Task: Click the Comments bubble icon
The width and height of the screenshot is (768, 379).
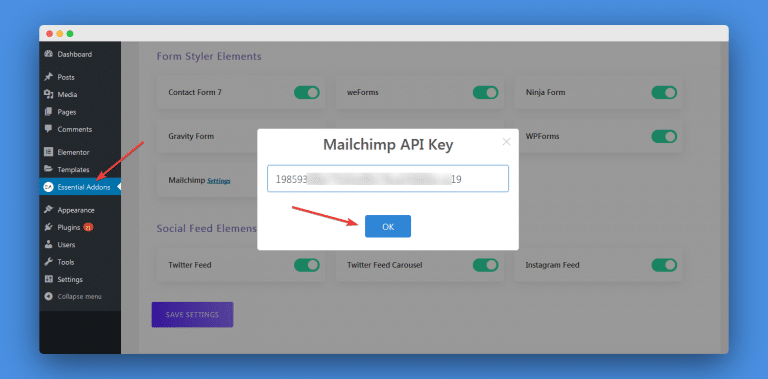Action: click(48, 129)
